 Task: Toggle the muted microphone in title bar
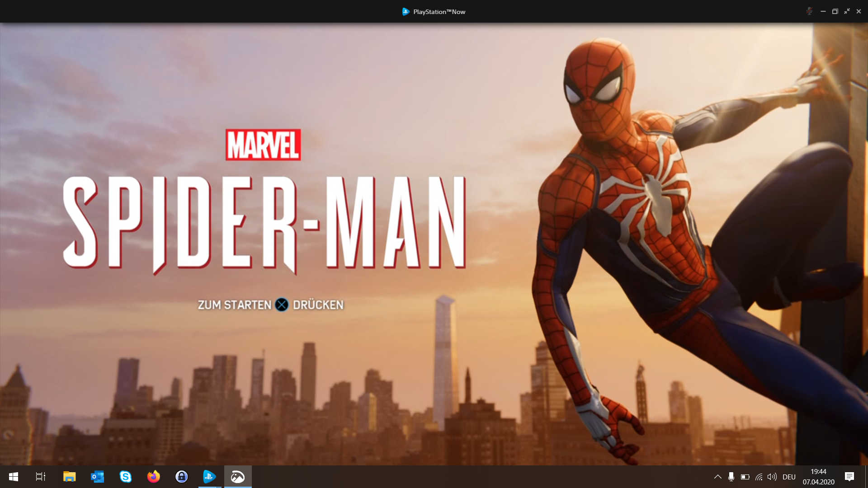(809, 11)
